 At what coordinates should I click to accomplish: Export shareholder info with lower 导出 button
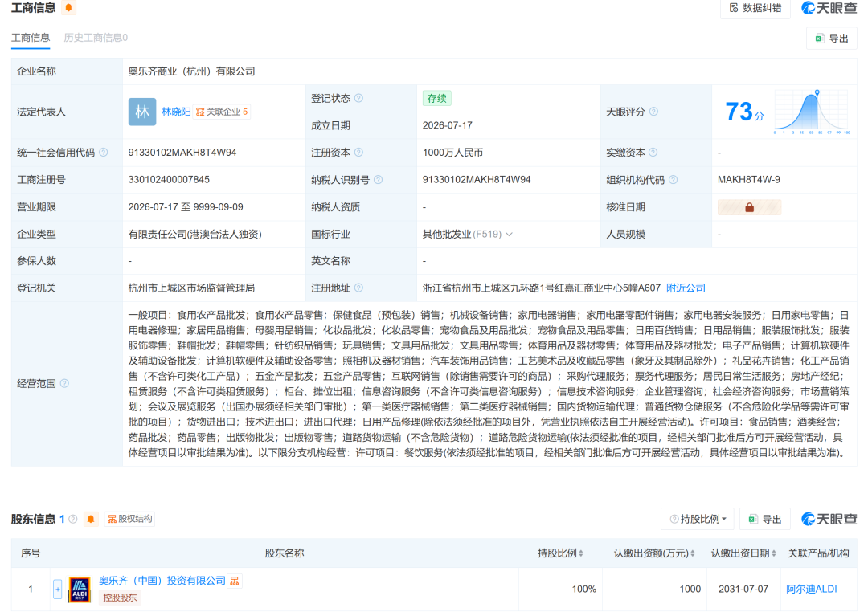[x=765, y=519]
